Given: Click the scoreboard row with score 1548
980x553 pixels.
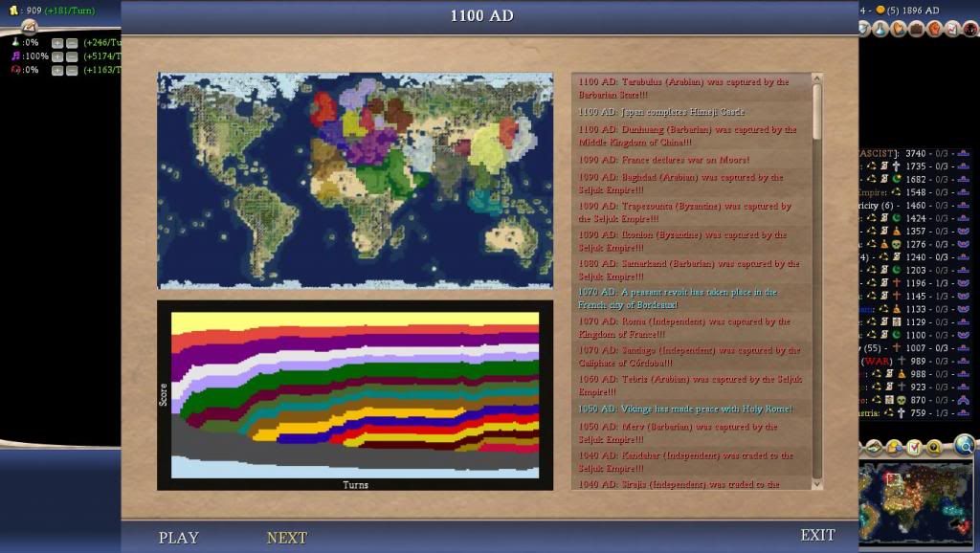Looking at the screenshot, I should pos(914,192).
